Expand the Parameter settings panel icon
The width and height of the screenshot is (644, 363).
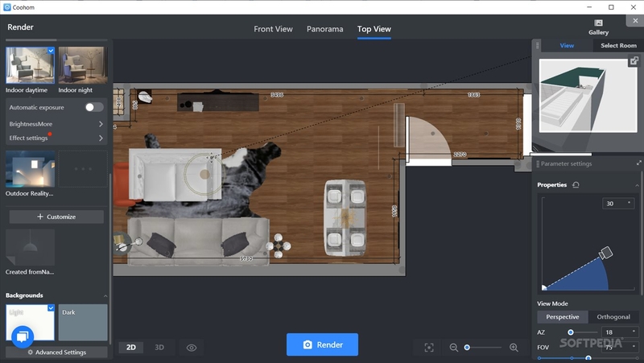pyautogui.click(x=638, y=163)
